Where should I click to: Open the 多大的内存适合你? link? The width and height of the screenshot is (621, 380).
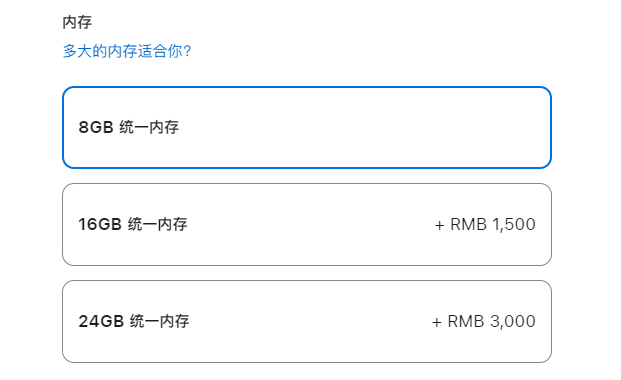pyautogui.click(x=127, y=51)
